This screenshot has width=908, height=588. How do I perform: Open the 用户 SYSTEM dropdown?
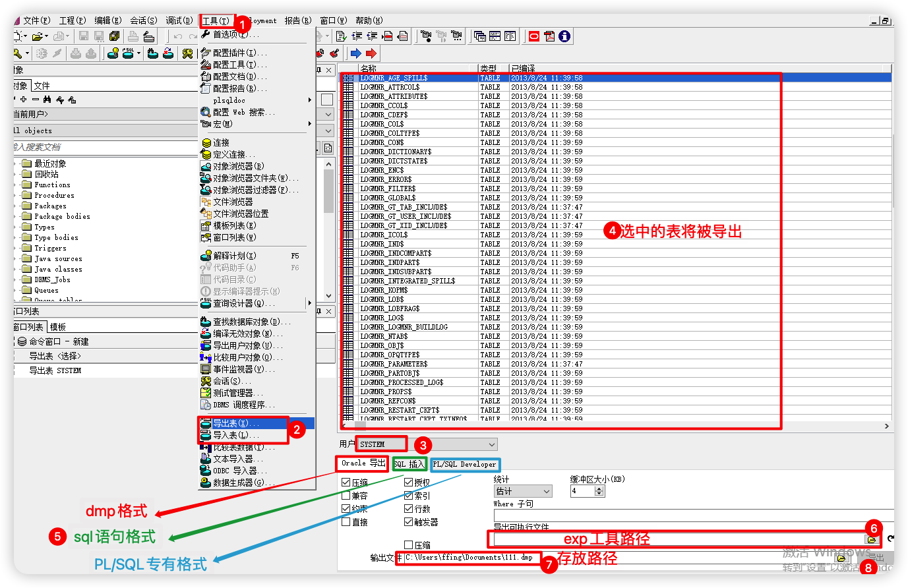pyautogui.click(x=491, y=444)
